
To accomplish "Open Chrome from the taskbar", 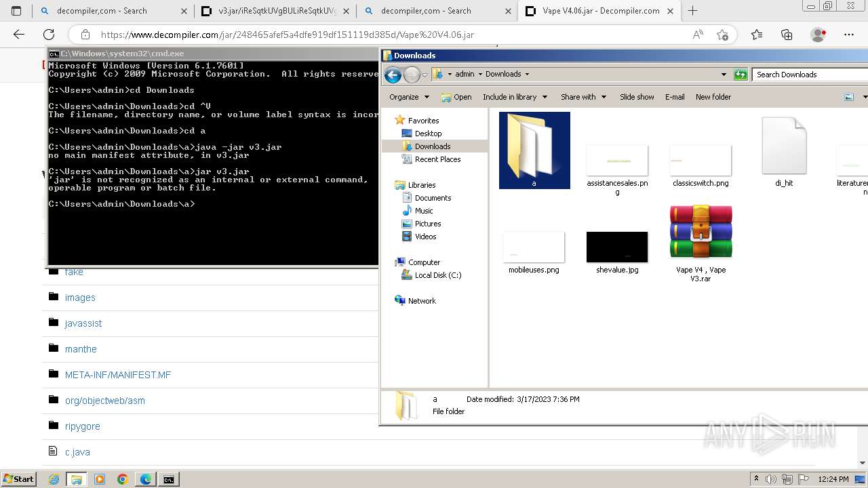I will [122, 479].
